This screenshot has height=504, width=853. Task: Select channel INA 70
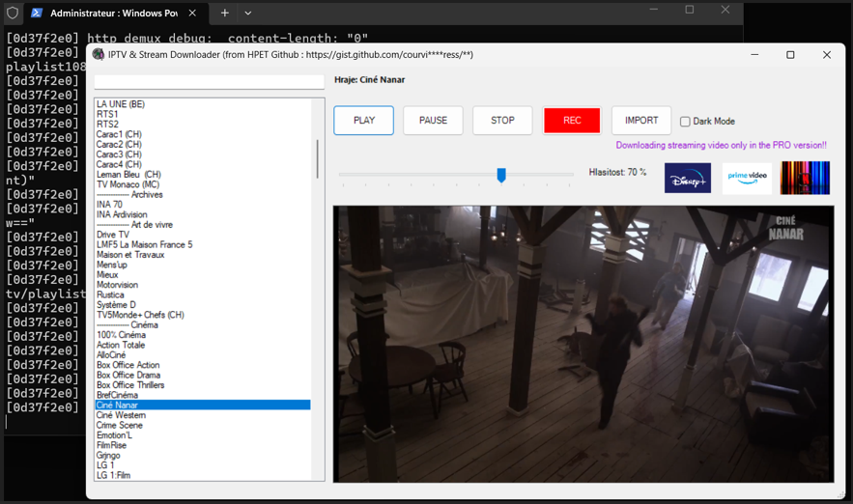click(204, 205)
